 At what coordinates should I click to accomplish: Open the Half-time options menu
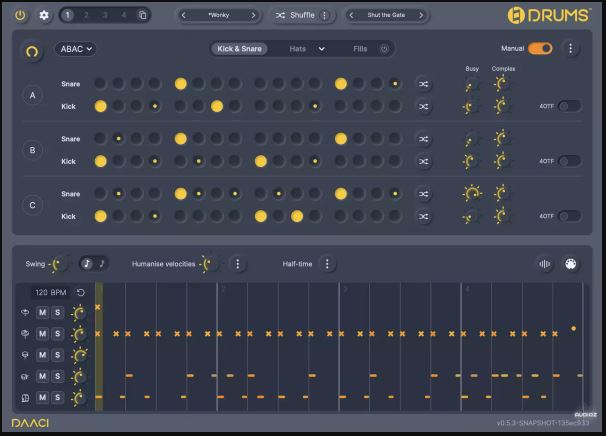click(x=327, y=264)
